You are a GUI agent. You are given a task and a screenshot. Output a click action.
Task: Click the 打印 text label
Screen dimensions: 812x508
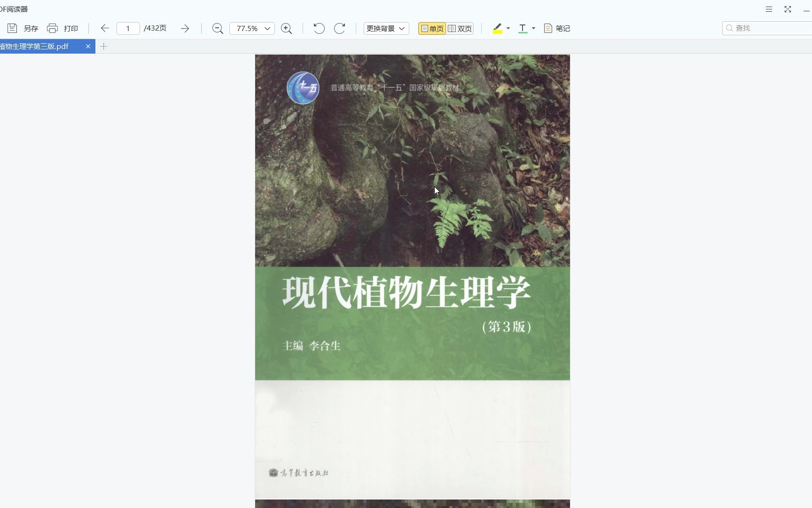(x=71, y=28)
